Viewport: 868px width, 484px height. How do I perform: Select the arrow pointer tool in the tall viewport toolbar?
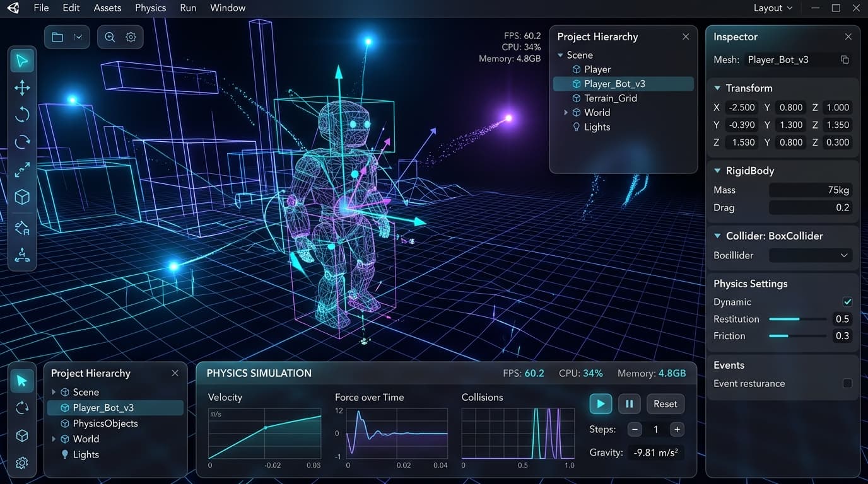point(22,61)
